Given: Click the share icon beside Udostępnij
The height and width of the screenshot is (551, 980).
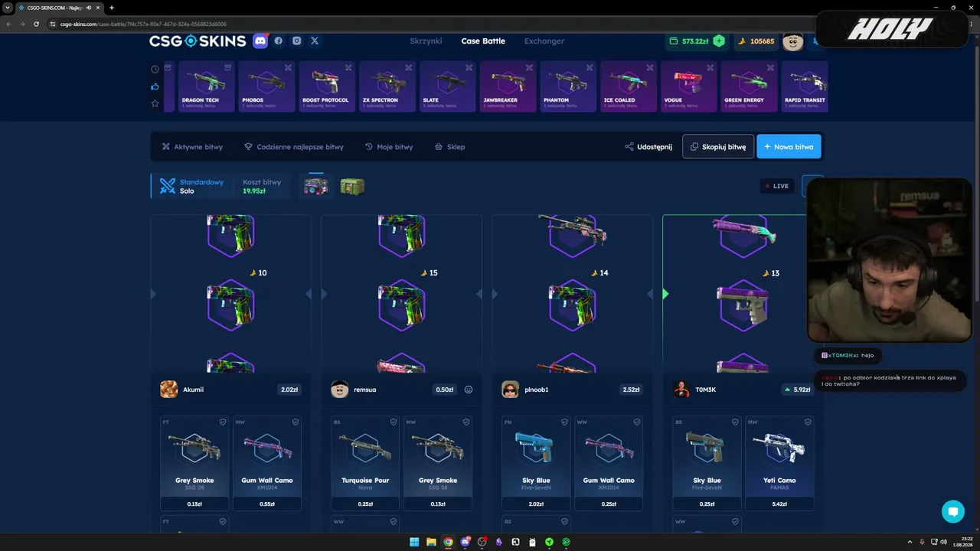Looking at the screenshot, I should pyautogui.click(x=629, y=147).
